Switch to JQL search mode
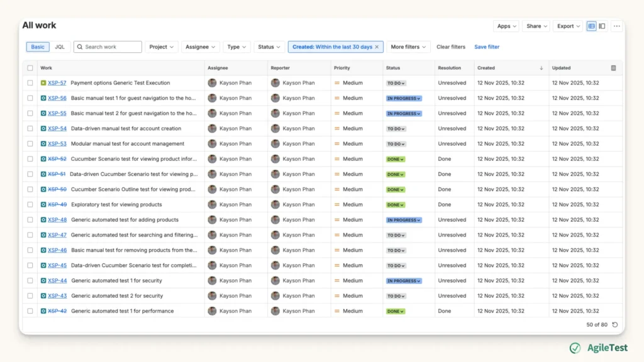The height and width of the screenshot is (362, 644). point(60,47)
